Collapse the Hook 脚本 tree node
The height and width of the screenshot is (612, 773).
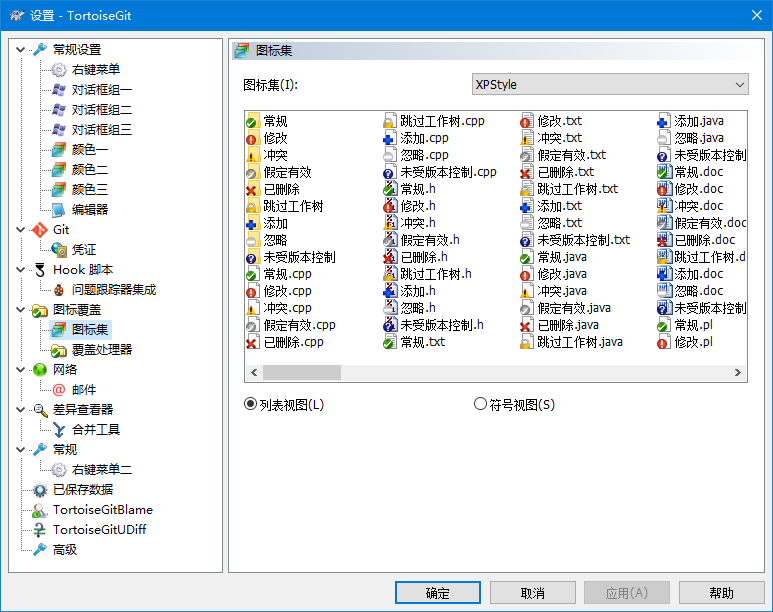pos(21,270)
